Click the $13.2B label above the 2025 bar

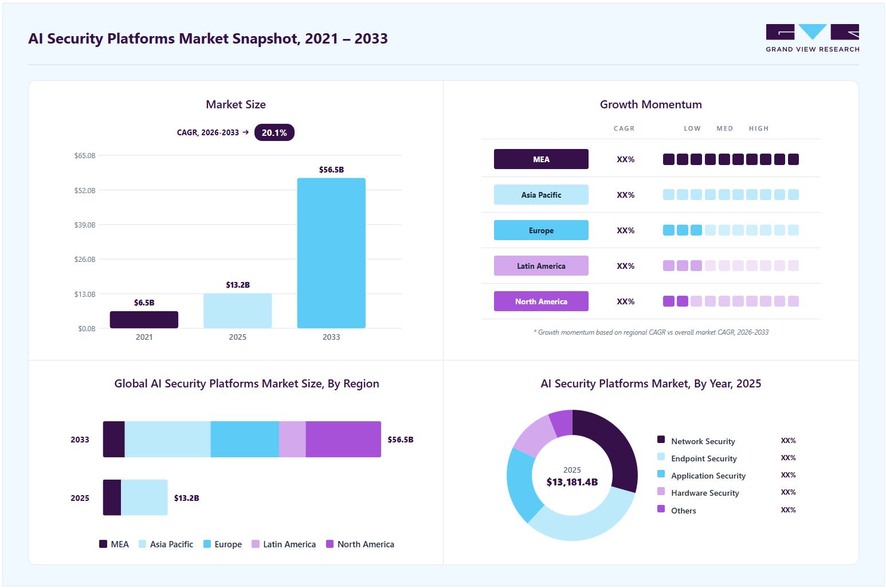pyautogui.click(x=238, y=285)
